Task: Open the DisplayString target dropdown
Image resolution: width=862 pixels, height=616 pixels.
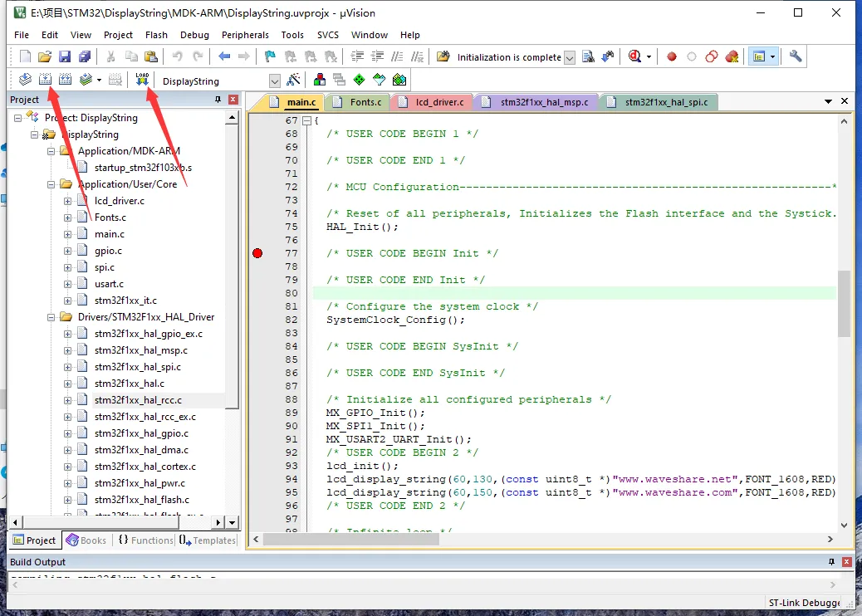Action: click(x=274, y=81)
